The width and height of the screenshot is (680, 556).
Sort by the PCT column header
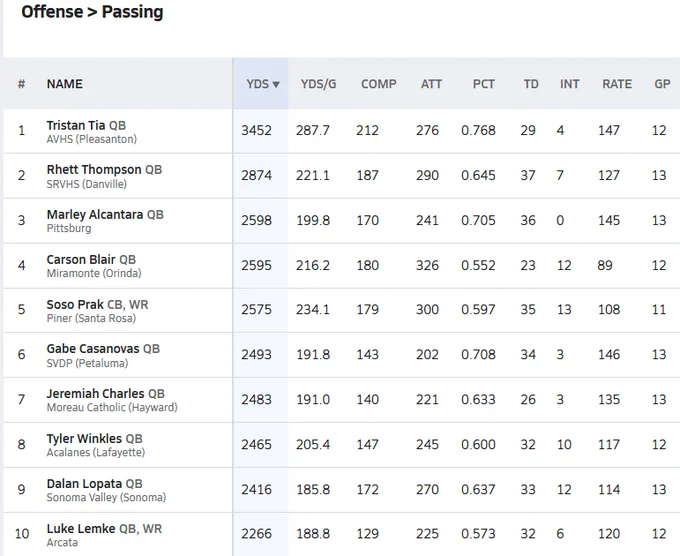[x=484, y=84]
